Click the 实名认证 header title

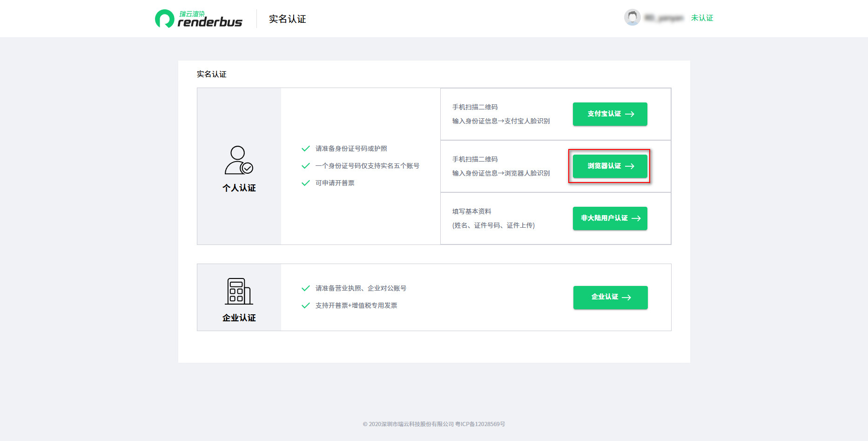[288, 19]
